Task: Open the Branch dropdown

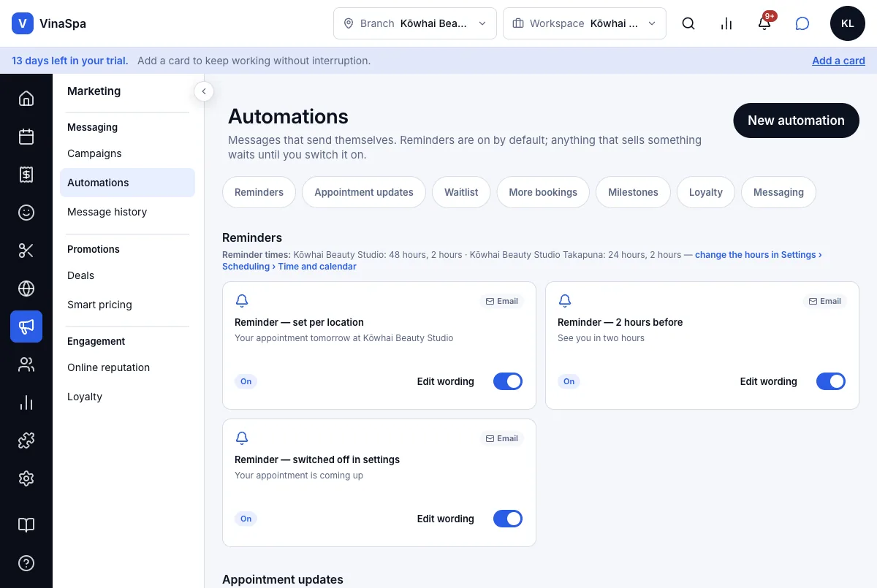Action: (415, 23)
